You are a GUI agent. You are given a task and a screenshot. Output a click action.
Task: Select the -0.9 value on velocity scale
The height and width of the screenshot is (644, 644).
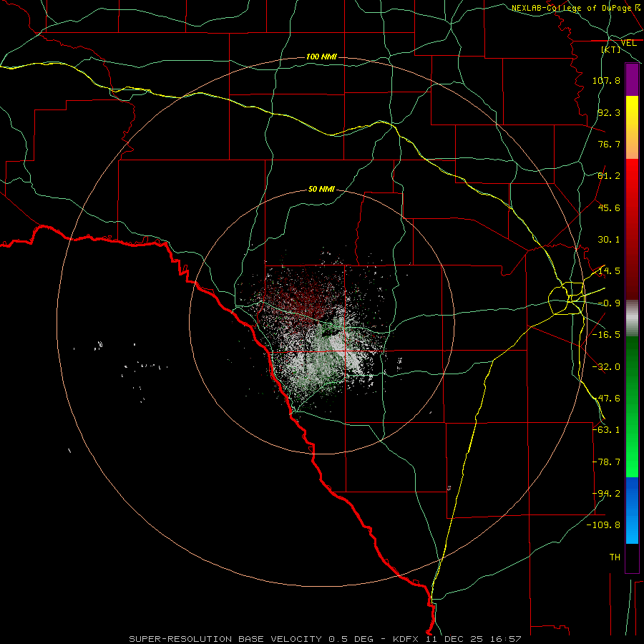(x=609, y=303)
